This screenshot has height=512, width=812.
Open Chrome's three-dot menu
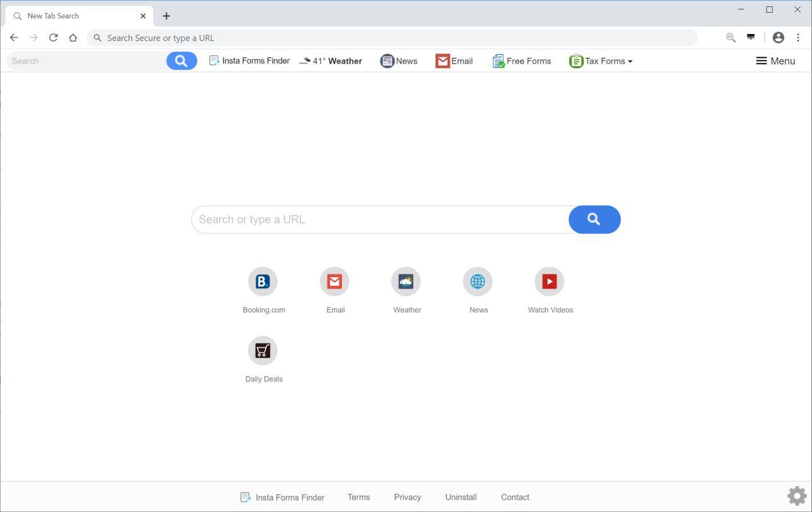pos(798,37)
